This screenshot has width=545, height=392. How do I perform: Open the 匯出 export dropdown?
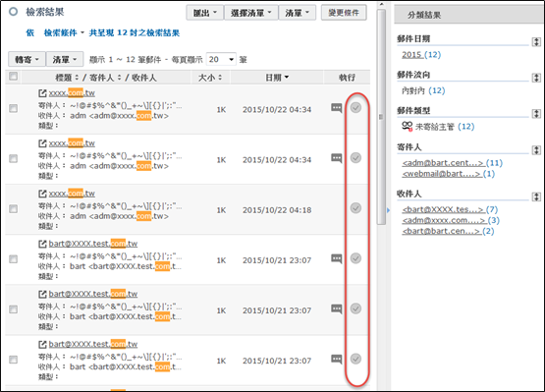[x=204, y=13]
